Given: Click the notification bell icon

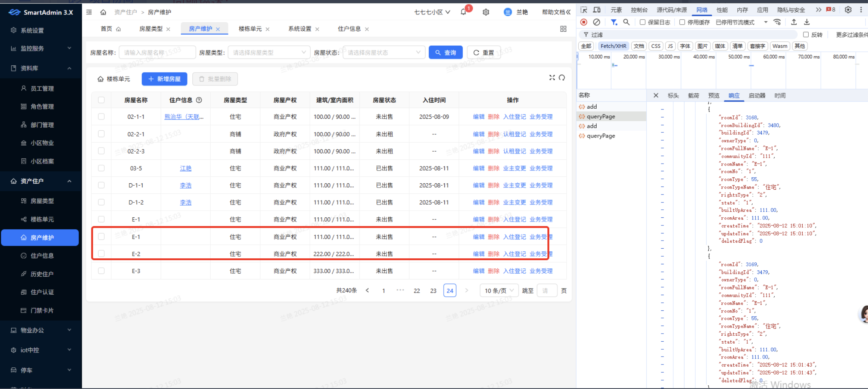Looking at the screenshot, I should (x=463, y=12).
